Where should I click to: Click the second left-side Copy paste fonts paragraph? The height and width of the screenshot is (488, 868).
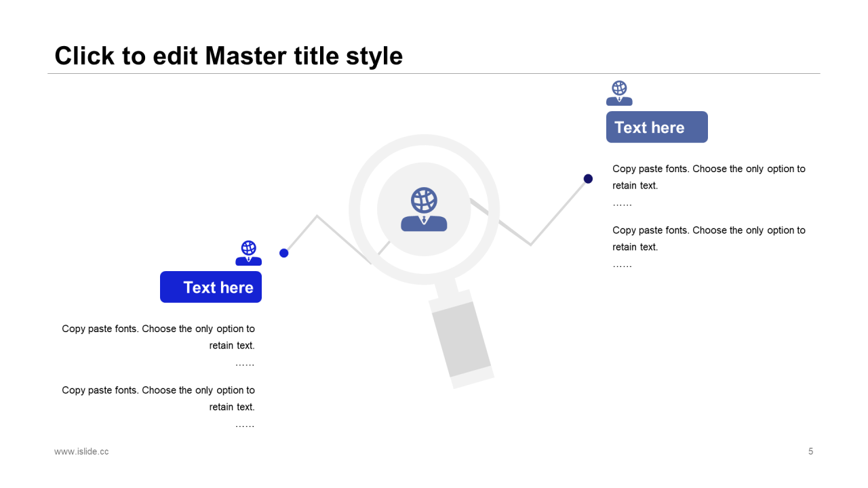159,399
